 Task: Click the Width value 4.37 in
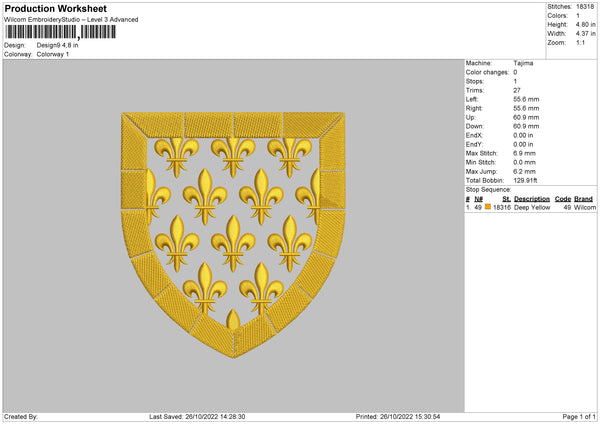585,34
